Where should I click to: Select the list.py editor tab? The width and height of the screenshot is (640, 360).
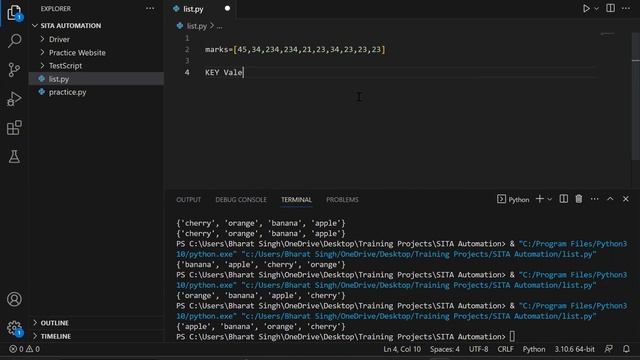pos(201,9)
